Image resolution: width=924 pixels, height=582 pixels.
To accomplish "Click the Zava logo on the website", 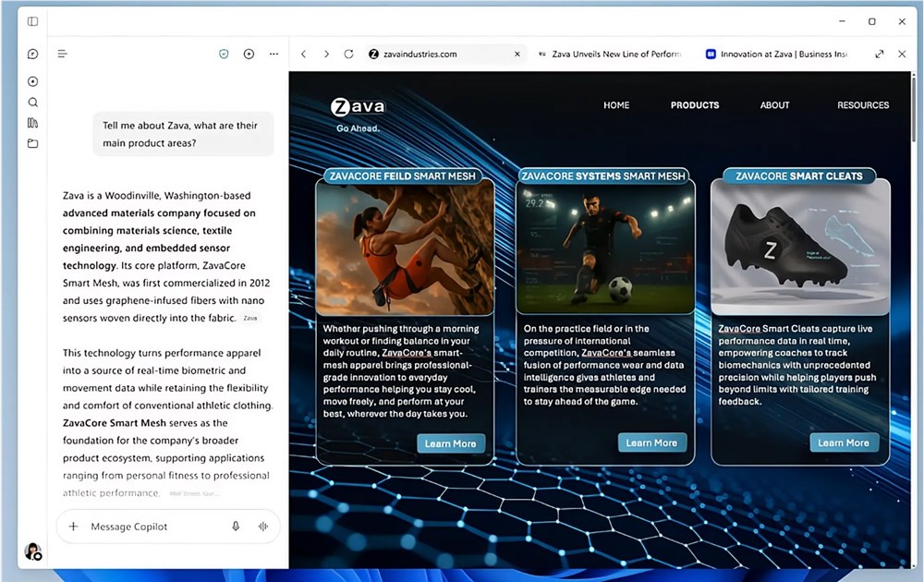I will tap(358, 106).
